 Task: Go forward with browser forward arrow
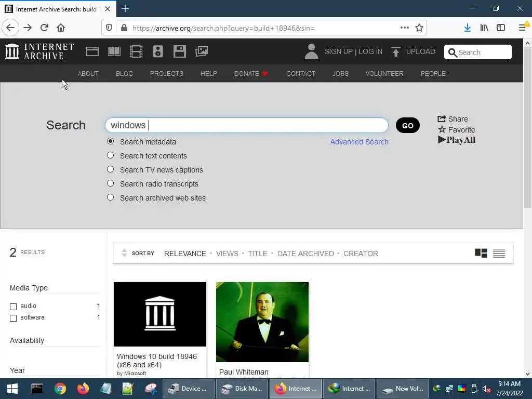click(x=28, y=28)
